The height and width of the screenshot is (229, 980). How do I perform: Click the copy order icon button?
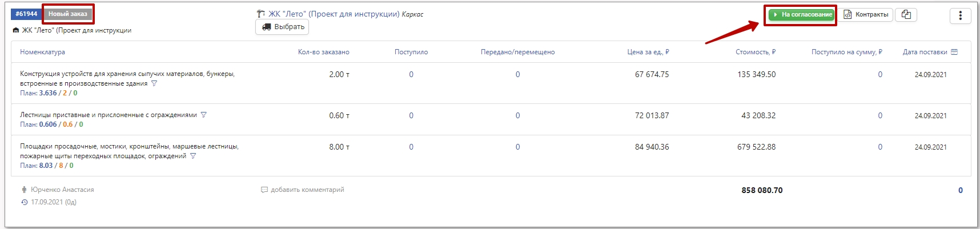pos(906,15)
